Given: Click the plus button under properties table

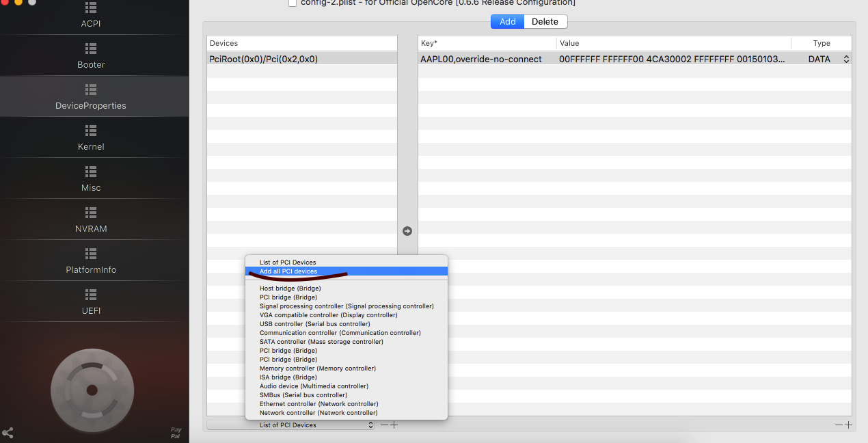Looking at the screenshot, I should point(848,425).
